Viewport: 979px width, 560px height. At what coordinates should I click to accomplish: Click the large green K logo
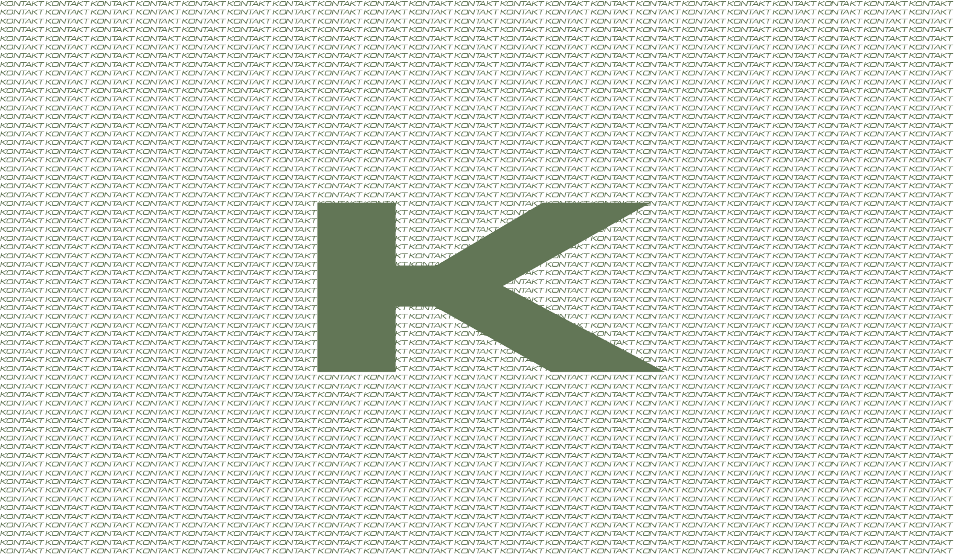click(x=423, y=287)
